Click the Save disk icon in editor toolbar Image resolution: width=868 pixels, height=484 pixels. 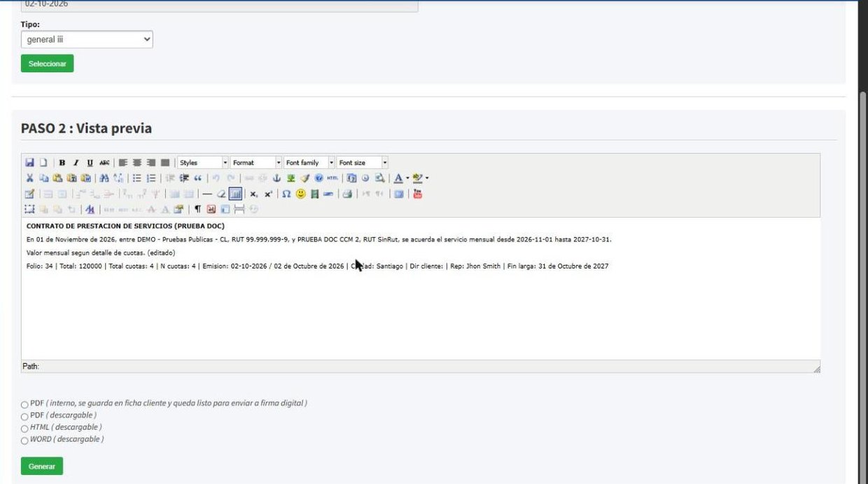(29, 163)
